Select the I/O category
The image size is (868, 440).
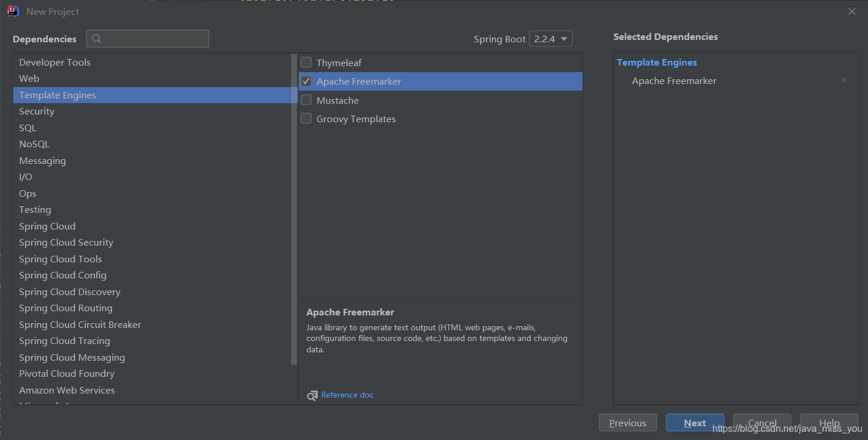(151, 177)
